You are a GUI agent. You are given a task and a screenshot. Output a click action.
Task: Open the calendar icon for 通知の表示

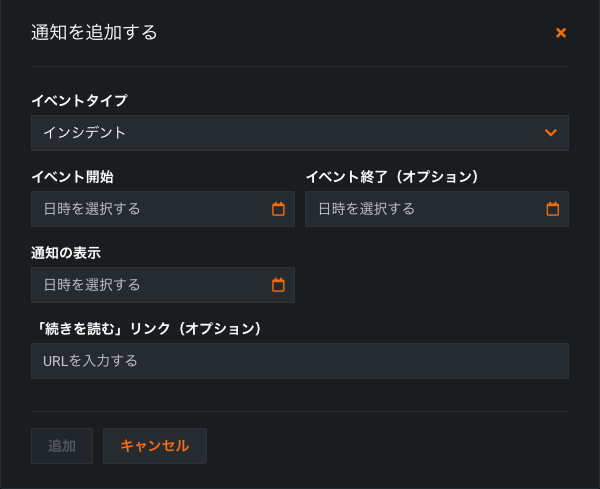tap(278, 285)
